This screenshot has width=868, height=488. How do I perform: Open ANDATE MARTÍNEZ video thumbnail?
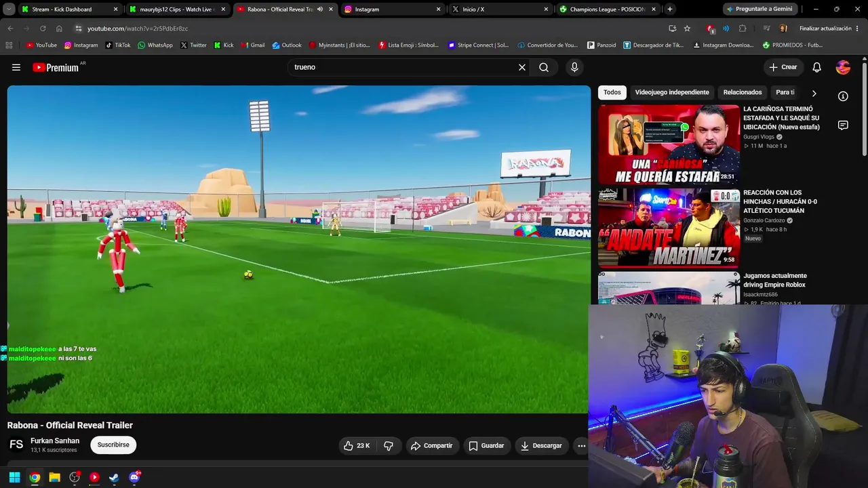point(669,228)
